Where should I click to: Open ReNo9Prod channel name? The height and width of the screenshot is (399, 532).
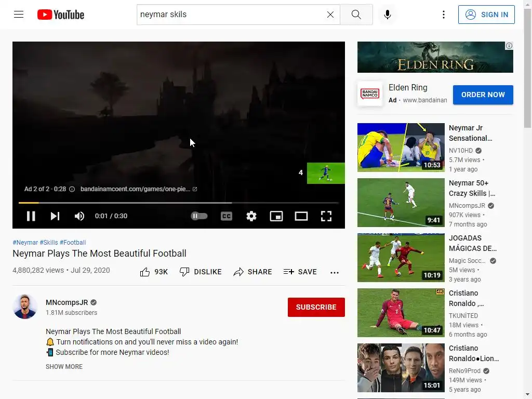[464, 371]
